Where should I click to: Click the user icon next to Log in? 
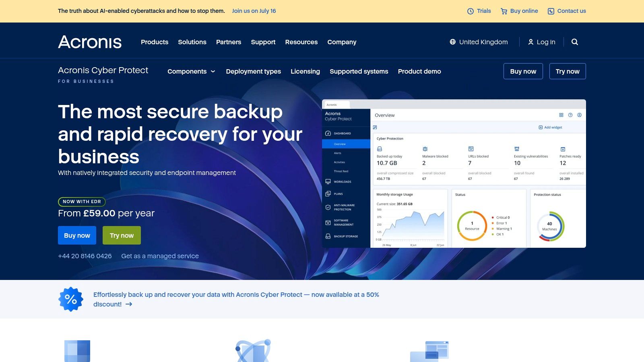tap(530, 42)
